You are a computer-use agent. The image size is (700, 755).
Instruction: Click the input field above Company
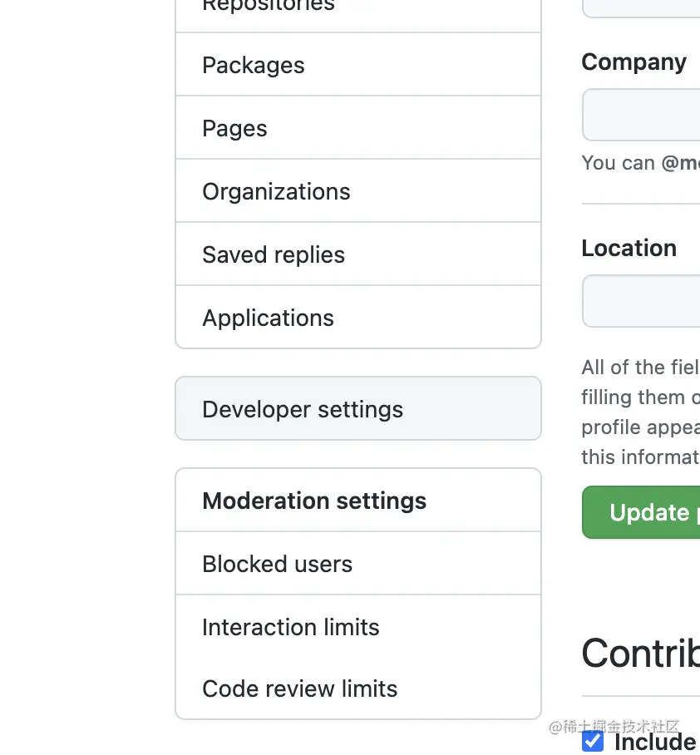coord(642,8)
